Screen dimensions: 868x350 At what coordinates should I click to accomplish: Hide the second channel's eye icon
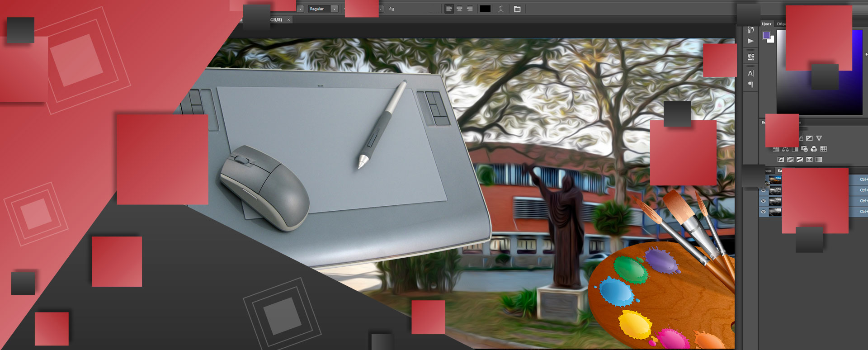[764, 190]
